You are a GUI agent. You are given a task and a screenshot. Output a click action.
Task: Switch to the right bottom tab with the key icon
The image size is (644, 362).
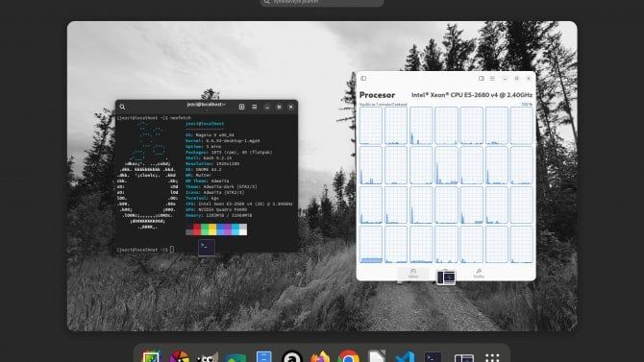coord(479,274)
